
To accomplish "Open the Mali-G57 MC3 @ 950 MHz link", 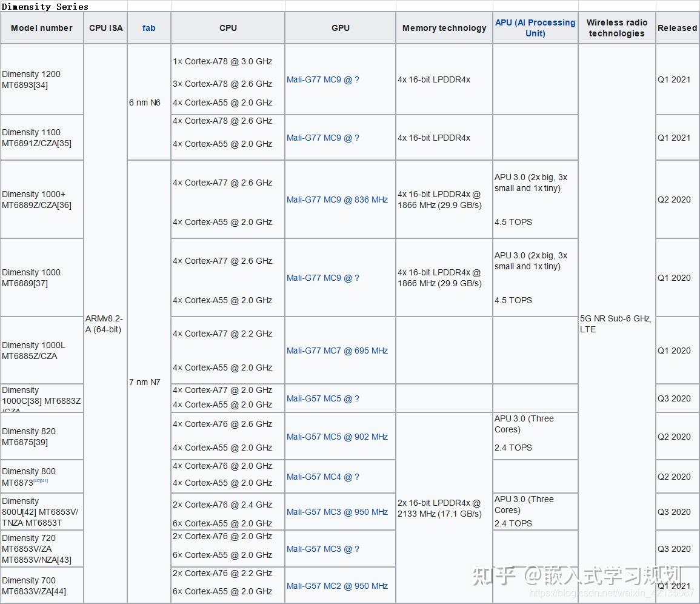I will [x=338, y=512].
